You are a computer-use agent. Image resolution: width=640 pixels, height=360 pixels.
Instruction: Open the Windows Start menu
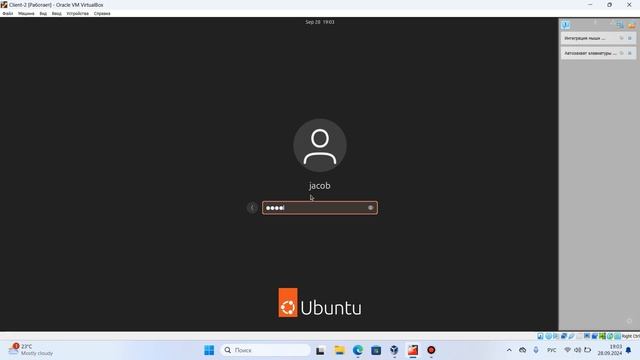click(x=209, y=350)
